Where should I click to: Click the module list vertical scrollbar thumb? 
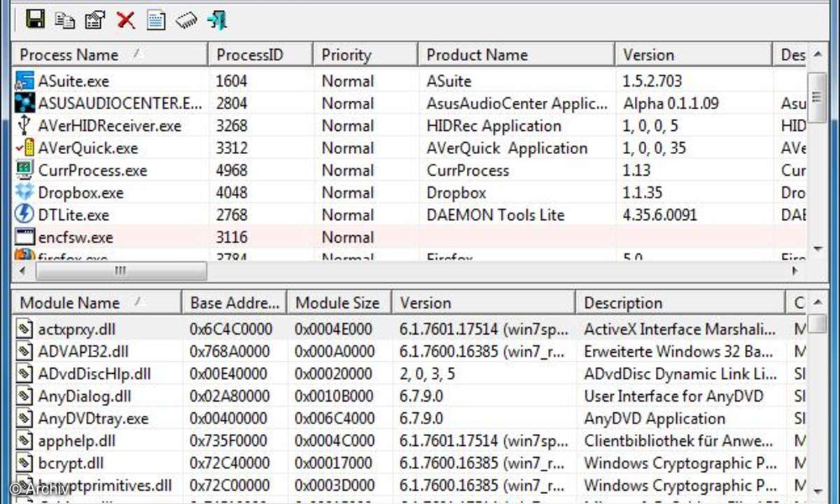coord(818,324)
